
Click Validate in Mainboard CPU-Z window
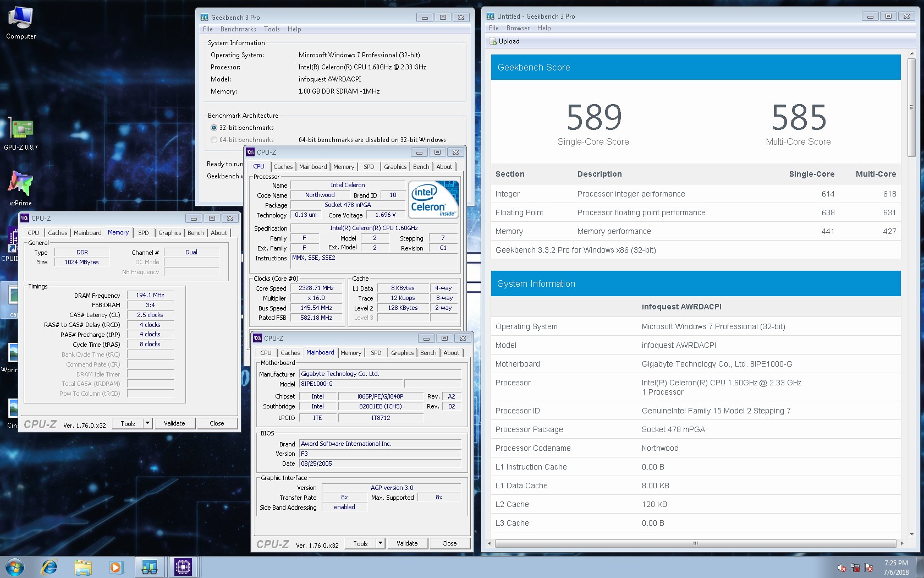click(x=407, y=543)
